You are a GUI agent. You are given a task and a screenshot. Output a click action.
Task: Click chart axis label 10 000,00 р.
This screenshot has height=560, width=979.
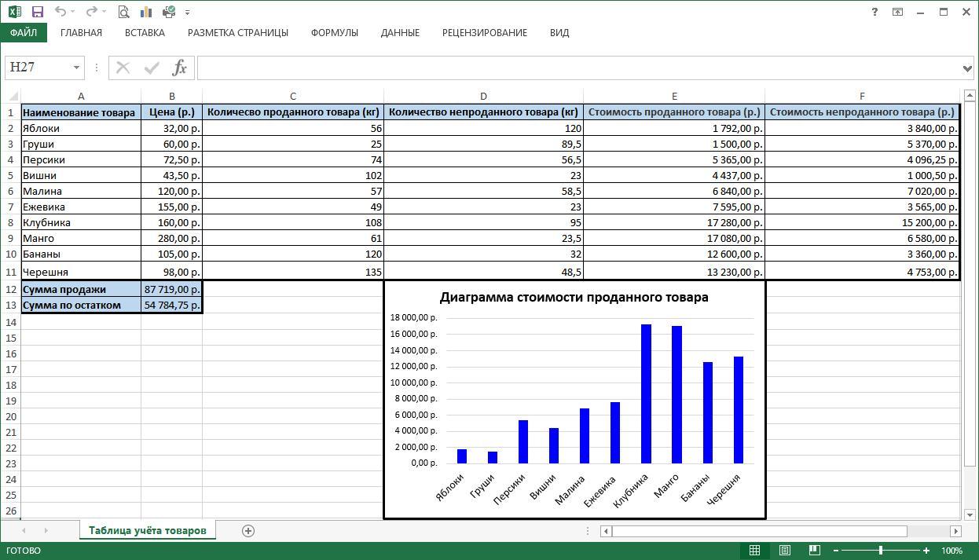tap(413, 382)
